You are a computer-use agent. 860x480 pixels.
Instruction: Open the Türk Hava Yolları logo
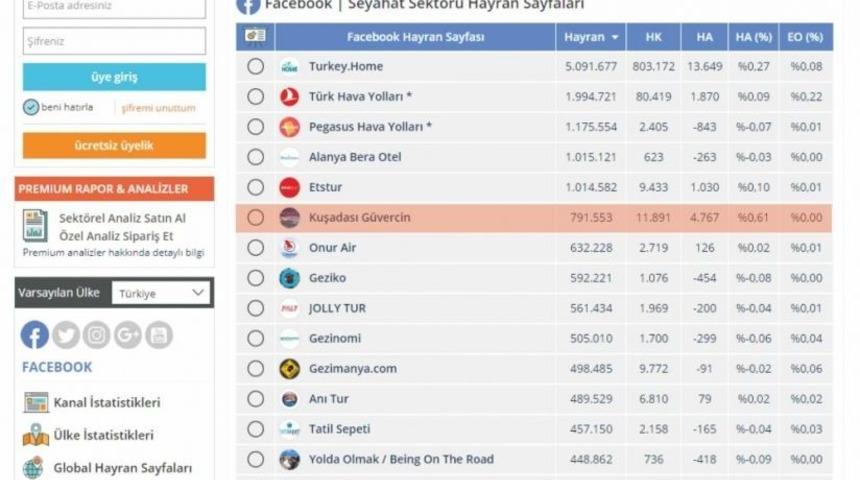289,97
